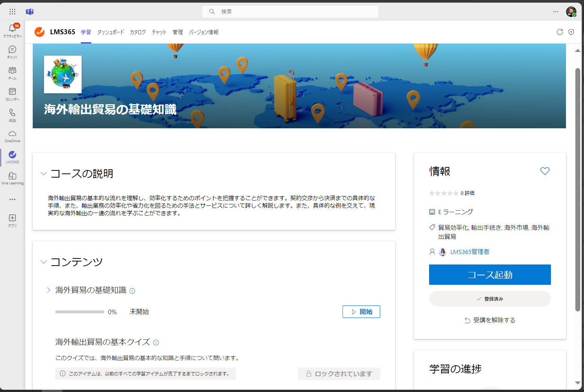Image resolution: width=584 pixels, height=392 pixels.
Task: Click 受講を解除する to unenroll
Action: [490, 320]
